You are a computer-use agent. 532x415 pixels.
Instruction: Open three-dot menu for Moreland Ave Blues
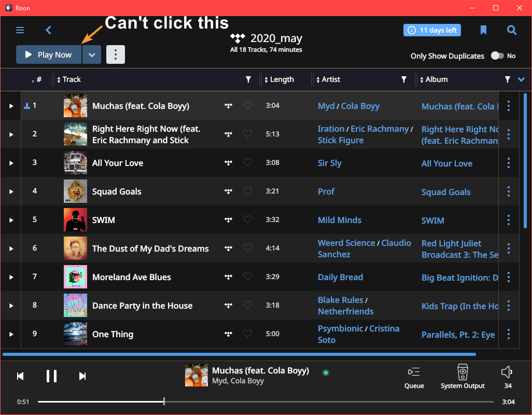click(508, 277)
